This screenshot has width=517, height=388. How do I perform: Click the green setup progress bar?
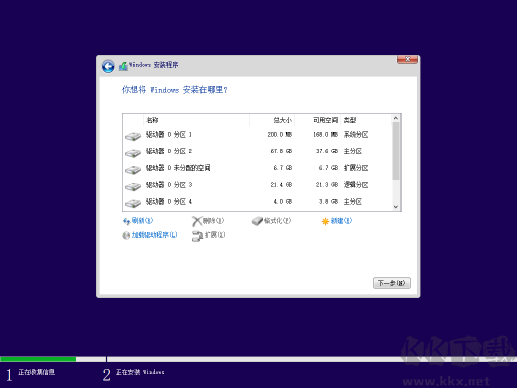tap(38, 359)
